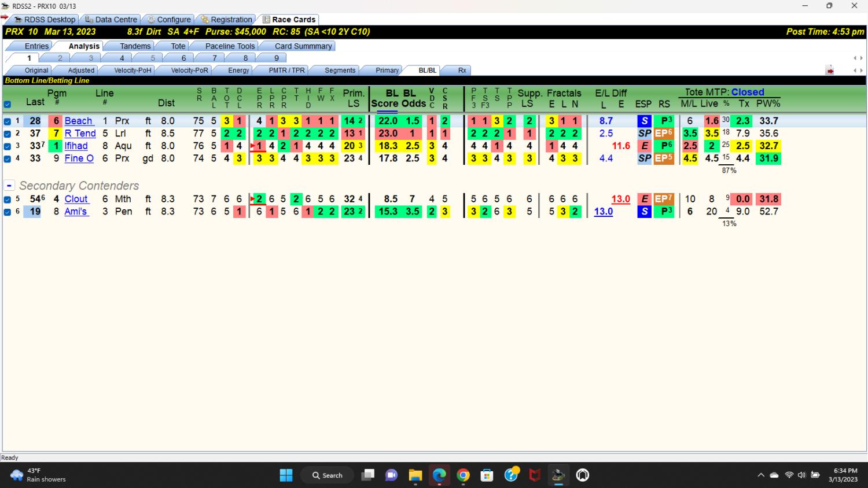This screenshot has width=868, height=488.
Task: Collapse the Secondary Contenders group
Action: point(9,186)
